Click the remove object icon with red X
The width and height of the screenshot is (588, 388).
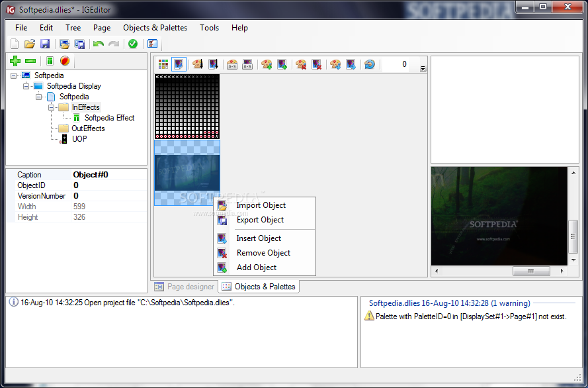tap(317, 64)
